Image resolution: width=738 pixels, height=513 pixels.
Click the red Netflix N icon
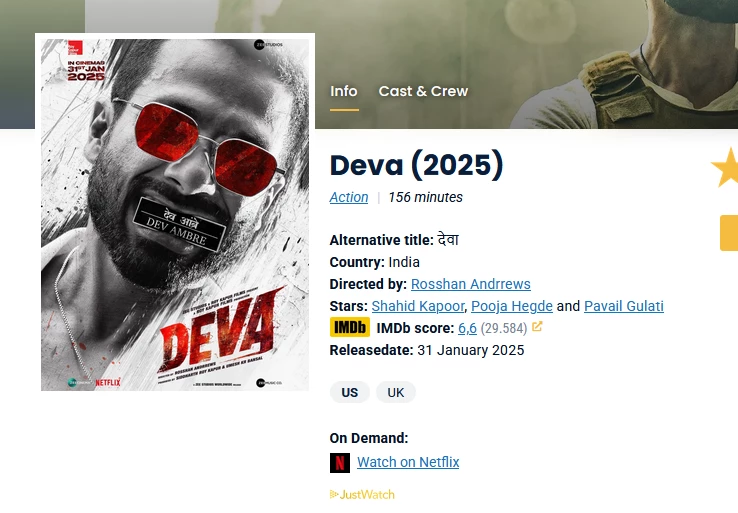point(340,463)
